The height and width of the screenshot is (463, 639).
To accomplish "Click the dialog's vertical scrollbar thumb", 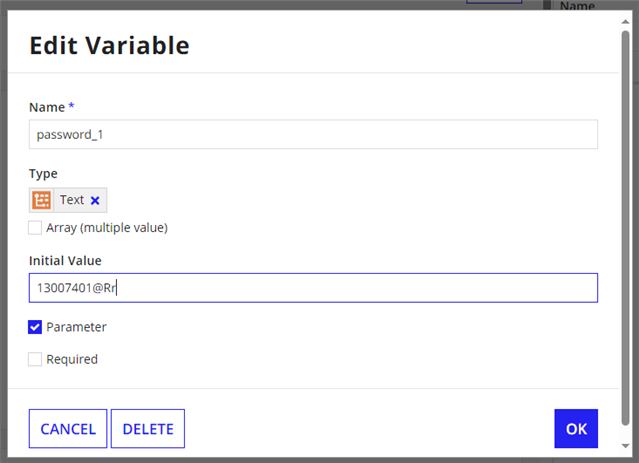I will coord(626,228).
